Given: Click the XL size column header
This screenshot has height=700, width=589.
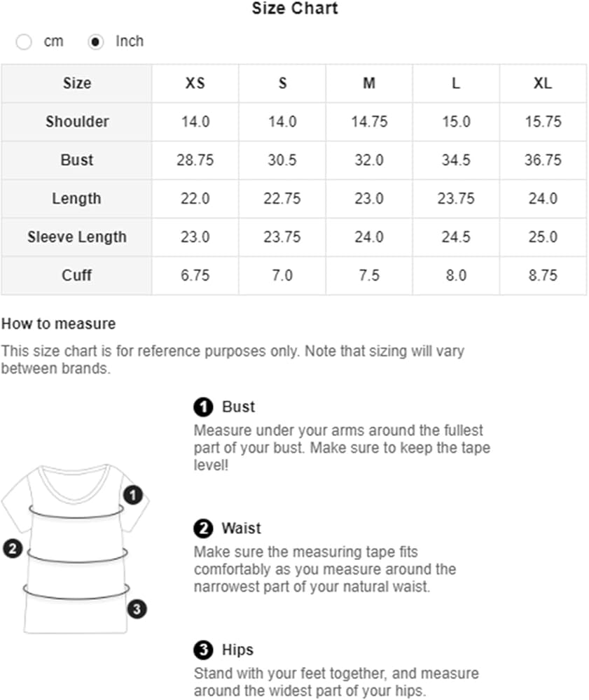Looking at the screenshot, I should tap(543, 83).
